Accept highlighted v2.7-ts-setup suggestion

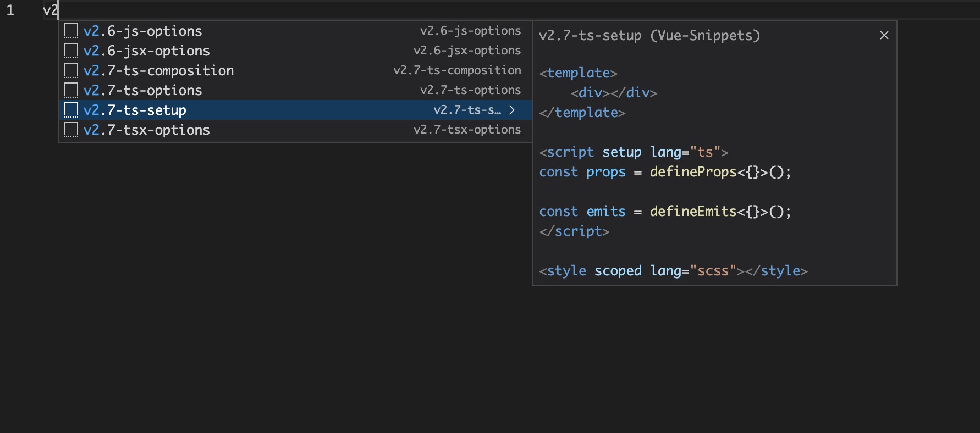click(x=135, y=110)
